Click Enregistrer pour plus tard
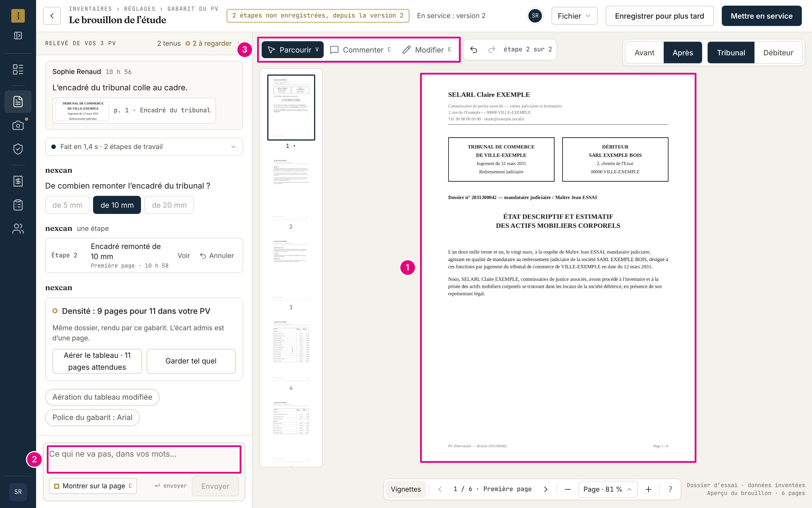Image resolution: width=812 pixels, height=508 pixels. [x=659, y=16]
